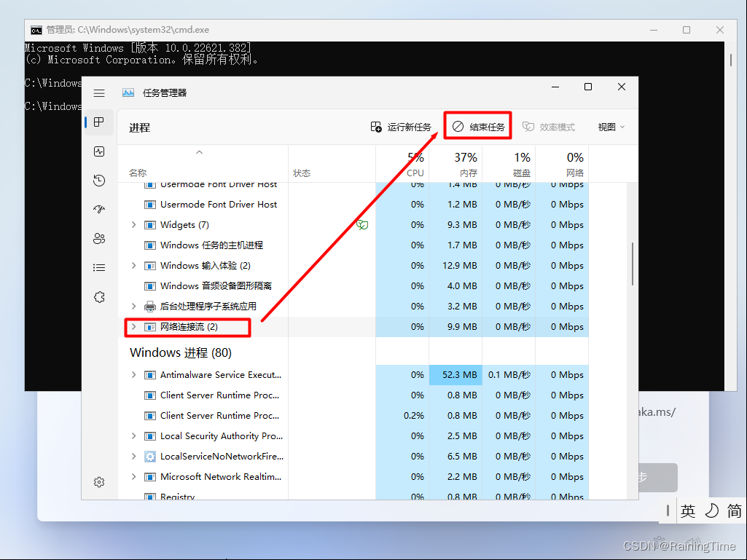Expand LocalServiceNoNetworkFirewall group
Viewport: 747px width, 560px height.
[134, 456]
